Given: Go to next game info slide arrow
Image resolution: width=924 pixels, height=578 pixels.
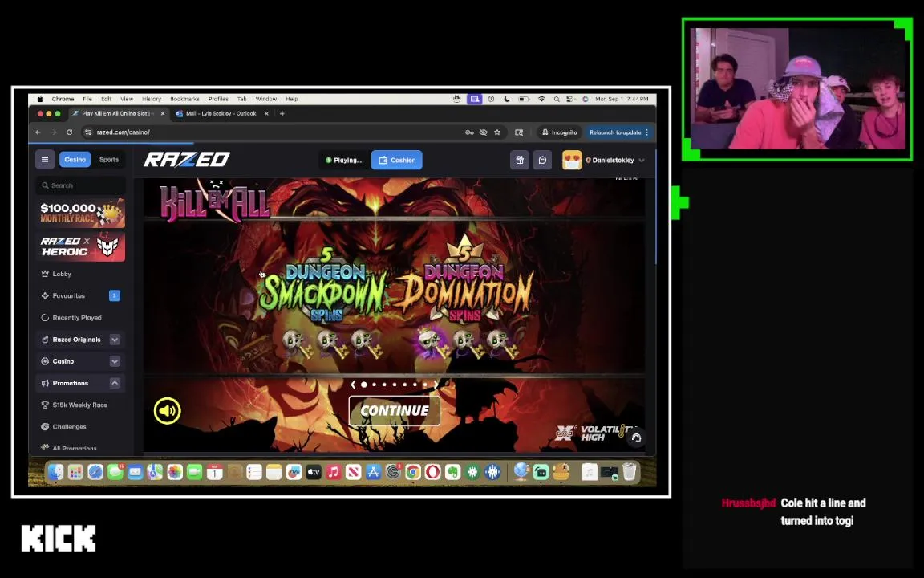Looking at the screenshot, I should pos(436,384).
